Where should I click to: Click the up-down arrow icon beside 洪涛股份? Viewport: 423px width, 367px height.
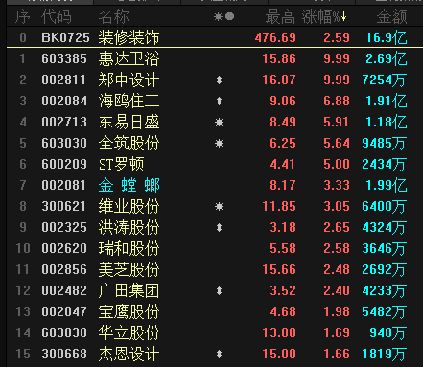(x=219, y=228)
